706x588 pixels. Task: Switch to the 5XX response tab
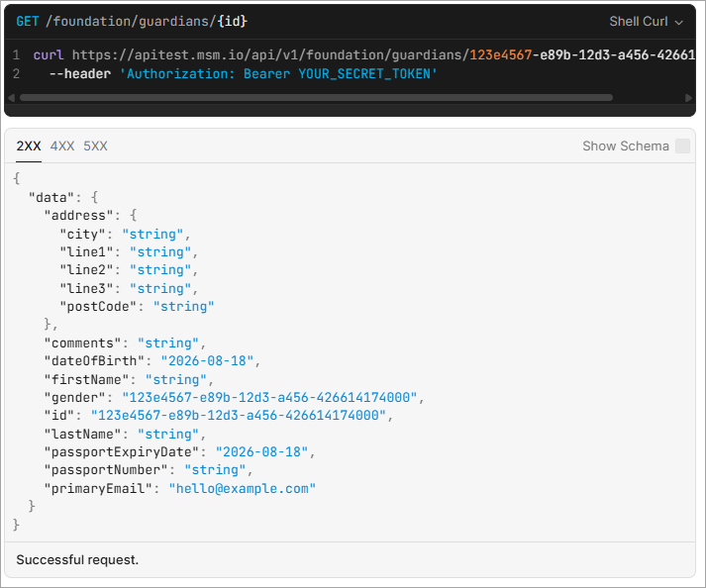tap(95, 146)
